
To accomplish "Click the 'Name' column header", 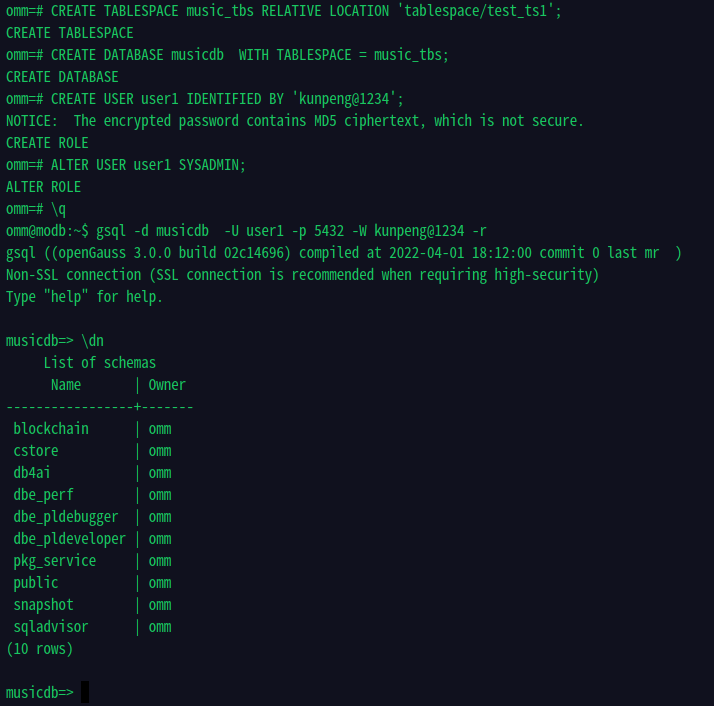I will point(66,385).
